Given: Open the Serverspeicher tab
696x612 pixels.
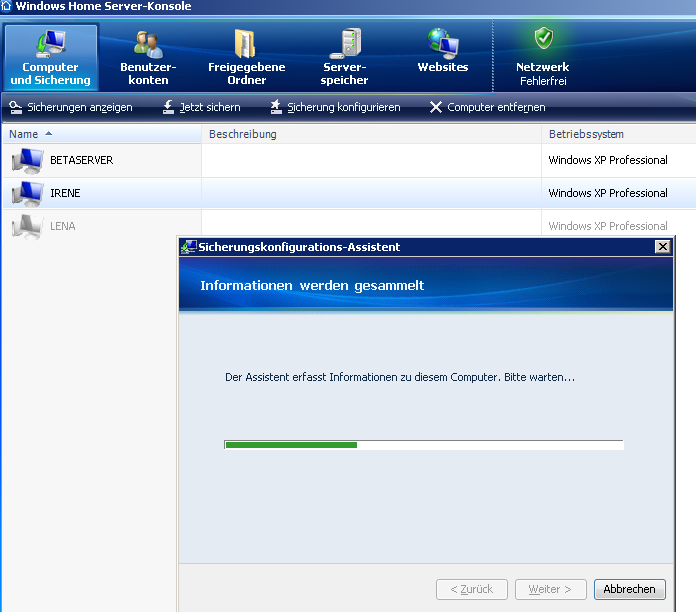Looking at the screenshot, I should pos(344,57).
